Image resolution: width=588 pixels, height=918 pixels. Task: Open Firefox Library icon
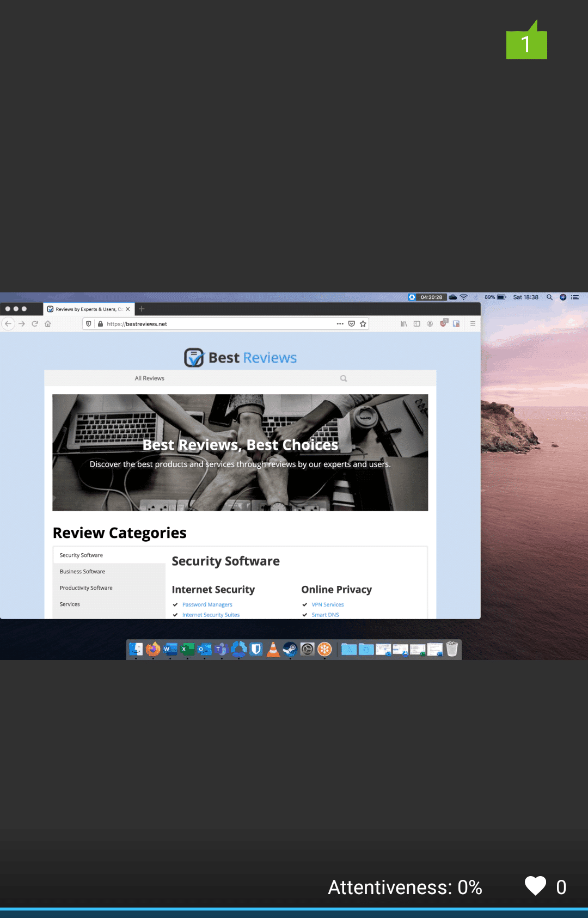404,323
